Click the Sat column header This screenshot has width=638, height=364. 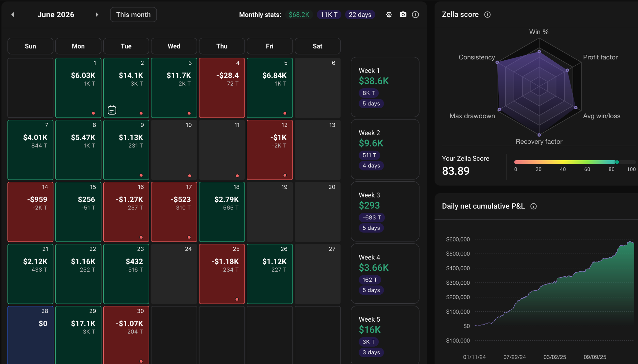click(x=317, y=46)
